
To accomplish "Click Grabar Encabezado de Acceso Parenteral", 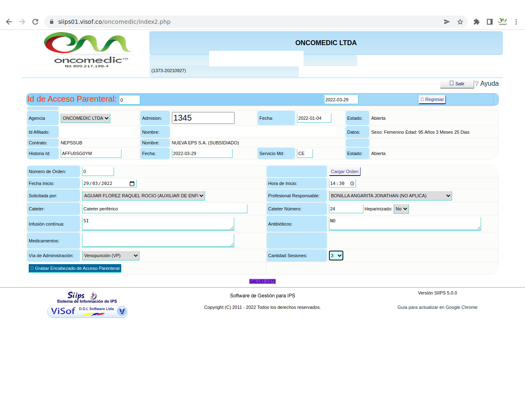I will click(75, 269).
